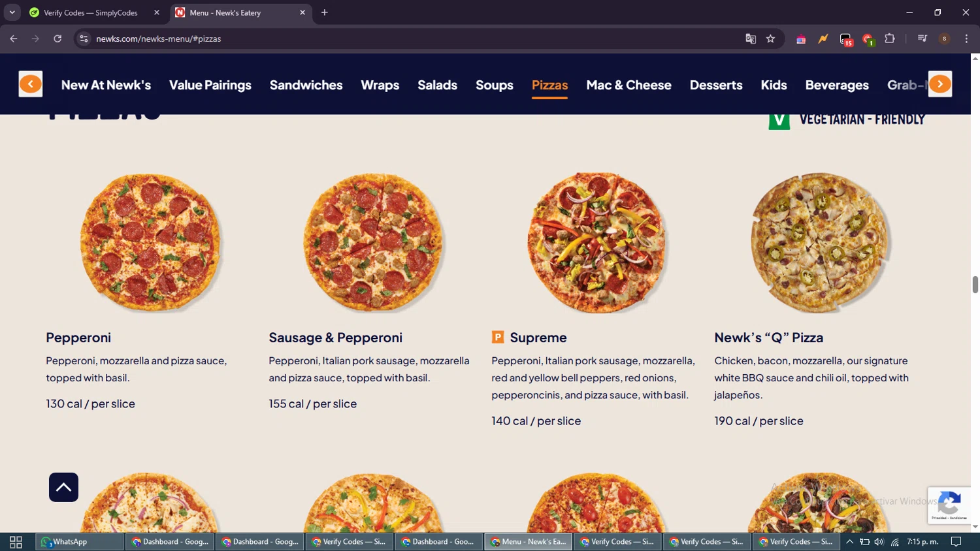Click the Sausage & Pepperoni title
Screen dimensions: 980x551
335,338
